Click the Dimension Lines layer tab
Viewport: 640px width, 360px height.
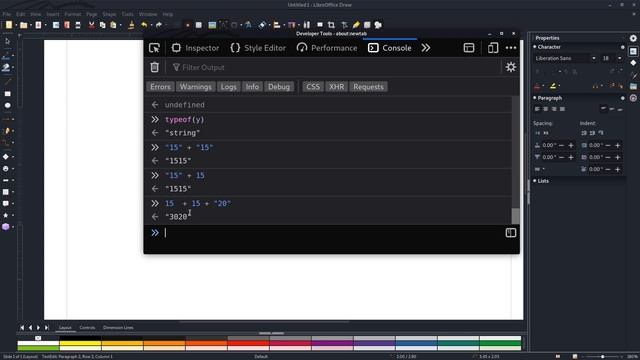[x=118, y=327]
